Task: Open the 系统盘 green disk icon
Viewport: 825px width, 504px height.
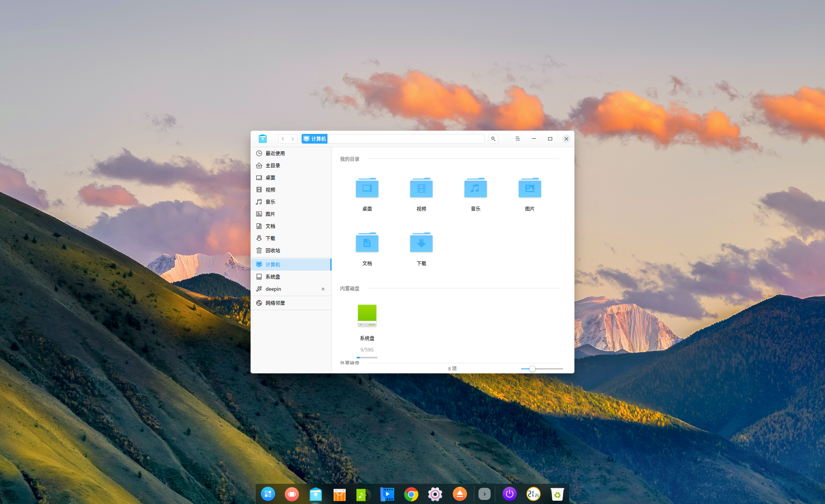Action: [367, 316]
